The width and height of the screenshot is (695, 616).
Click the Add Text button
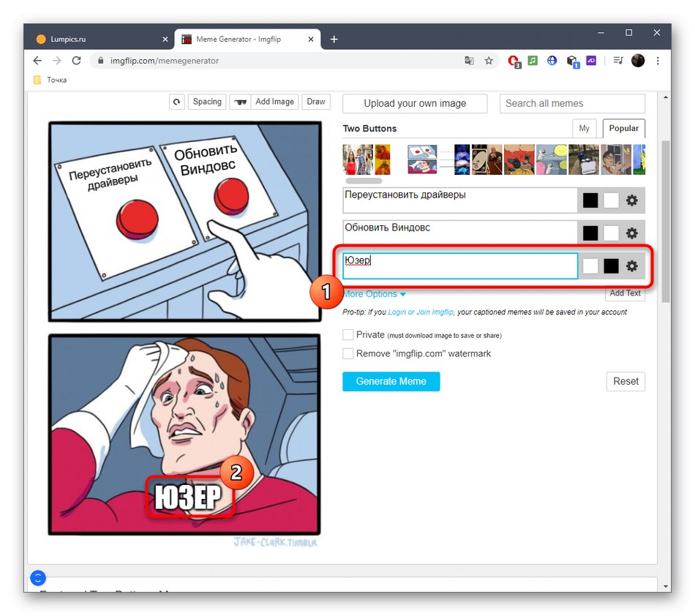(625, 294)
